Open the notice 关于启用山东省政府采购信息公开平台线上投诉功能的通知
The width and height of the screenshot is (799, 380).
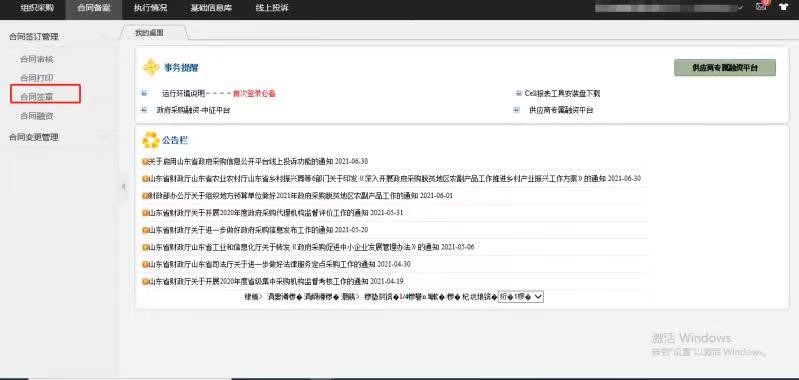click(258, 161)
